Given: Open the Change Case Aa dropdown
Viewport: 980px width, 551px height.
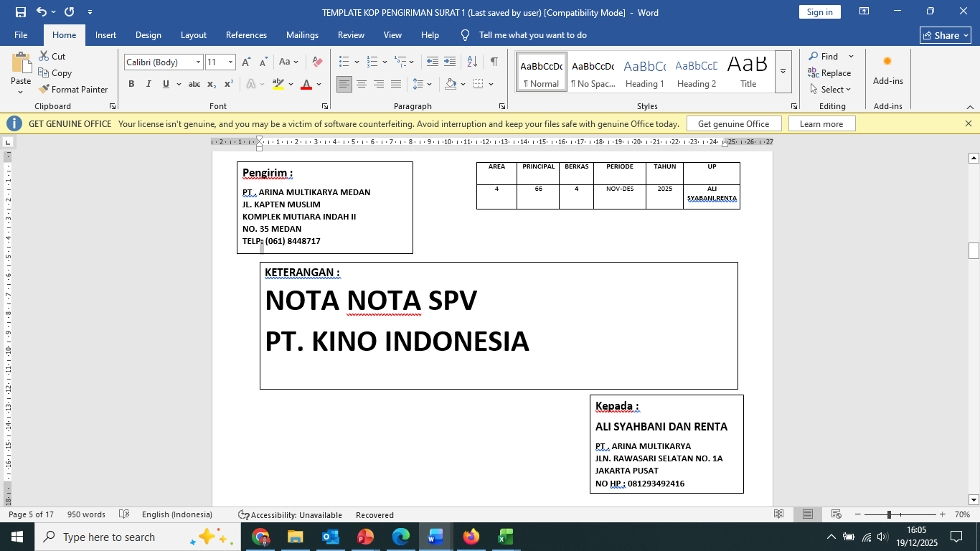Looking at the screenshot, I should click(x=289, y=62).
